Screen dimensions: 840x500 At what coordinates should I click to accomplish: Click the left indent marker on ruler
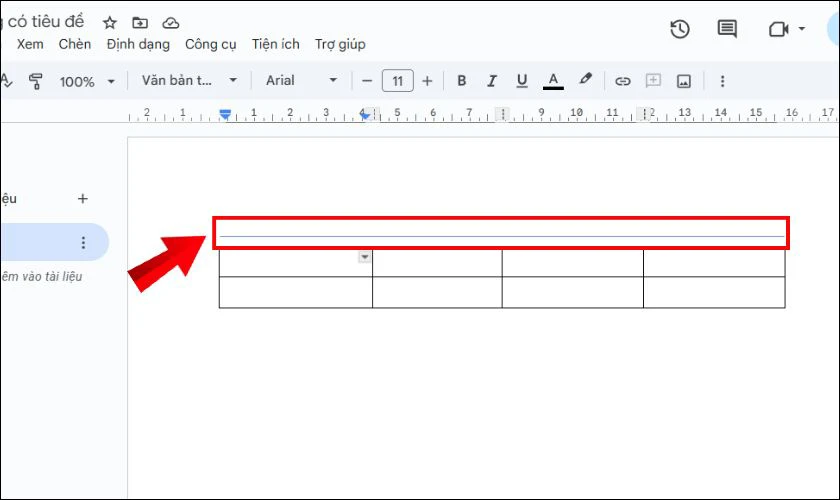click(x=226, y=115)
